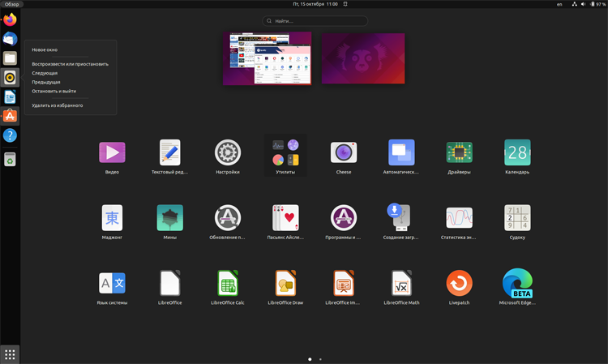Open the Mines game

pos(169,217)
